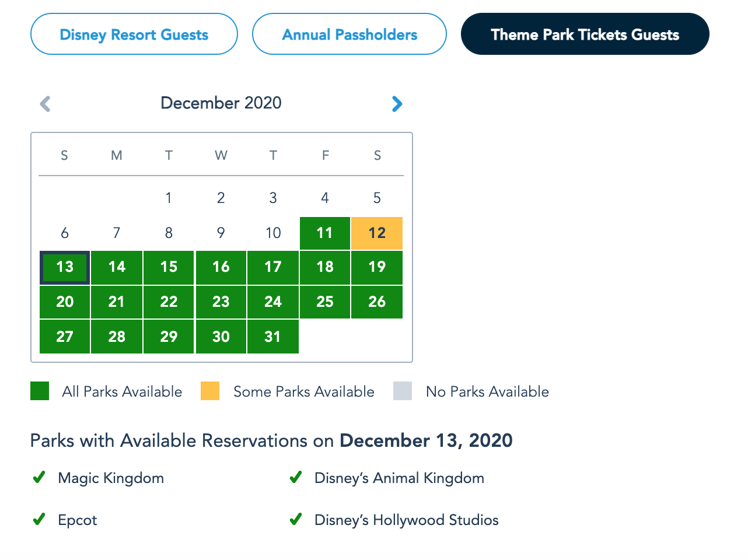Click the Magic Kingdom park name
The width and height of the screenshot is (748, 560).
pos(111,478)
